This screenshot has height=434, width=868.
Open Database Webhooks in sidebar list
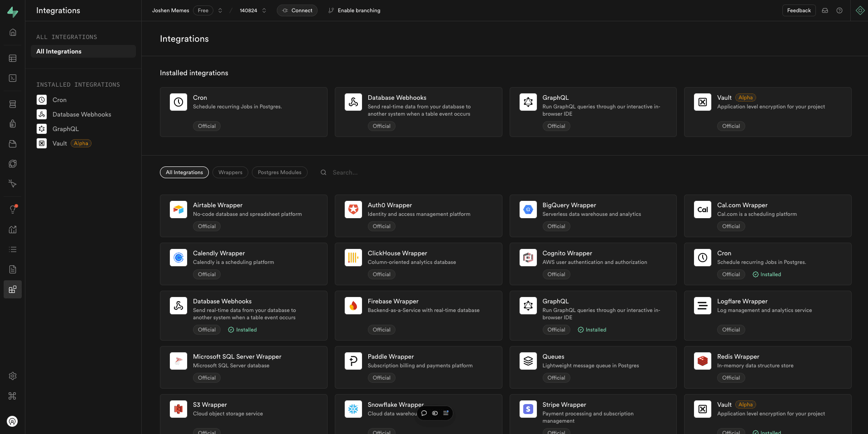83,114
